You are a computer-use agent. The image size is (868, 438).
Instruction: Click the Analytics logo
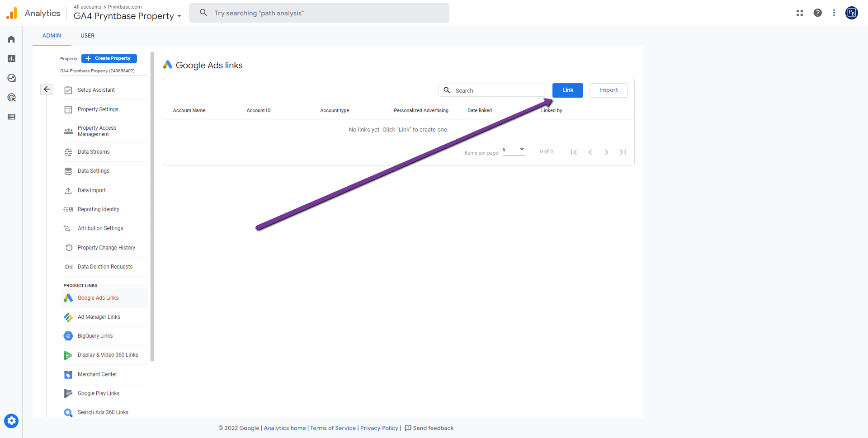point(12,13)
